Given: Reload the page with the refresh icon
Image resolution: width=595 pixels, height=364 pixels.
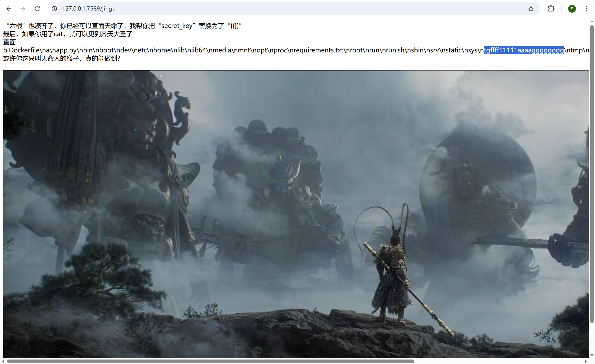Looking at the screenshot, I should (37, 9).
